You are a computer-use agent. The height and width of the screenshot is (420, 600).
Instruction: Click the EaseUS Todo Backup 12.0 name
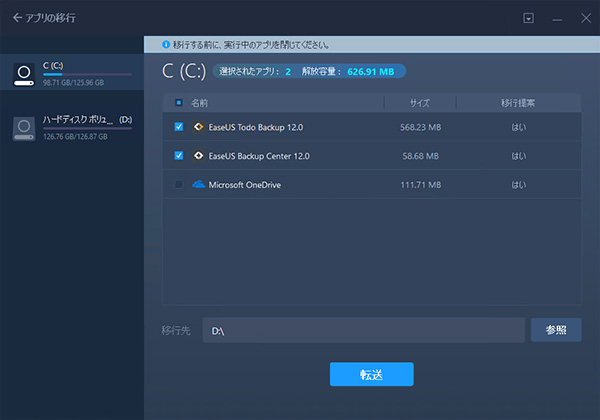point(256,127)
